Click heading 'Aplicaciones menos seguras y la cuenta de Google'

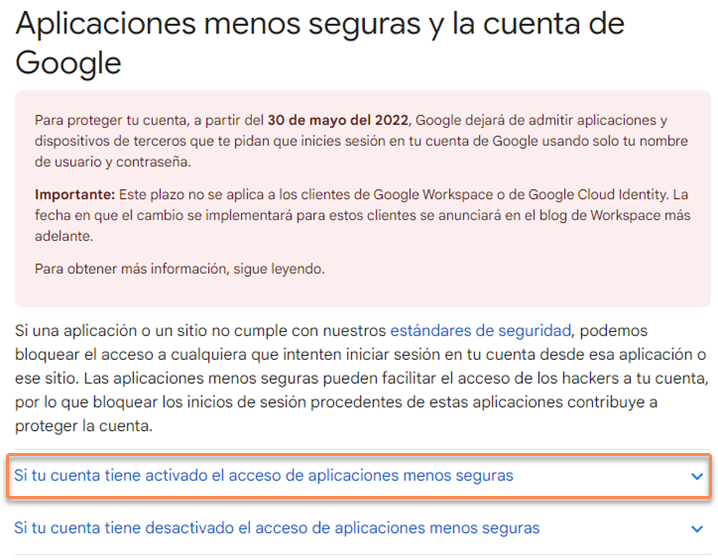pyautogui.click(x=320, y=43)
